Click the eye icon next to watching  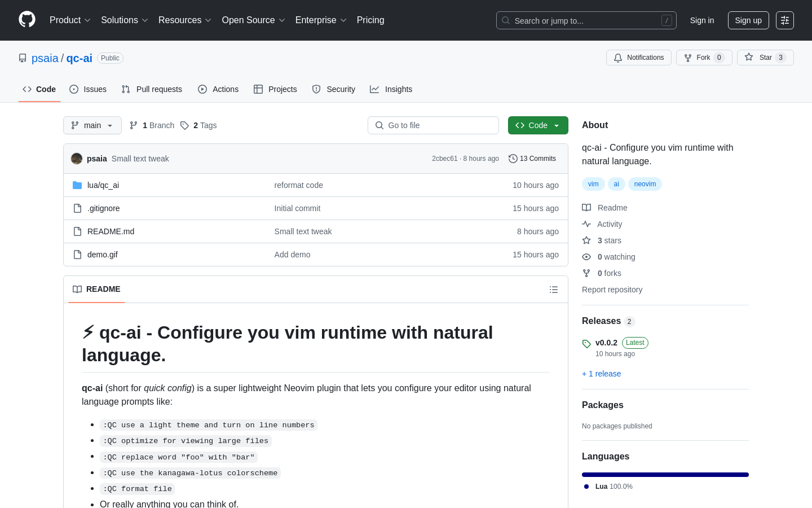tap(586, 257)
